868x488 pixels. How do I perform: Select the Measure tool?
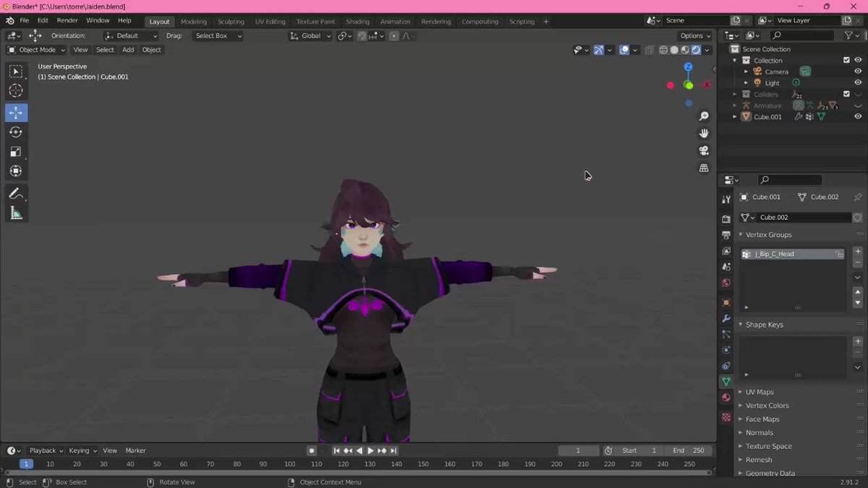tap(16, 213)
